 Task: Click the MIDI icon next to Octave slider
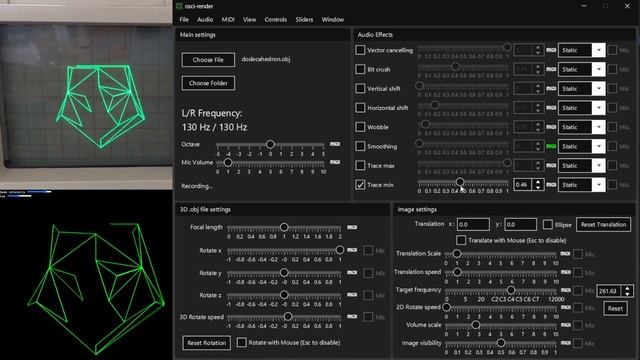335,144
